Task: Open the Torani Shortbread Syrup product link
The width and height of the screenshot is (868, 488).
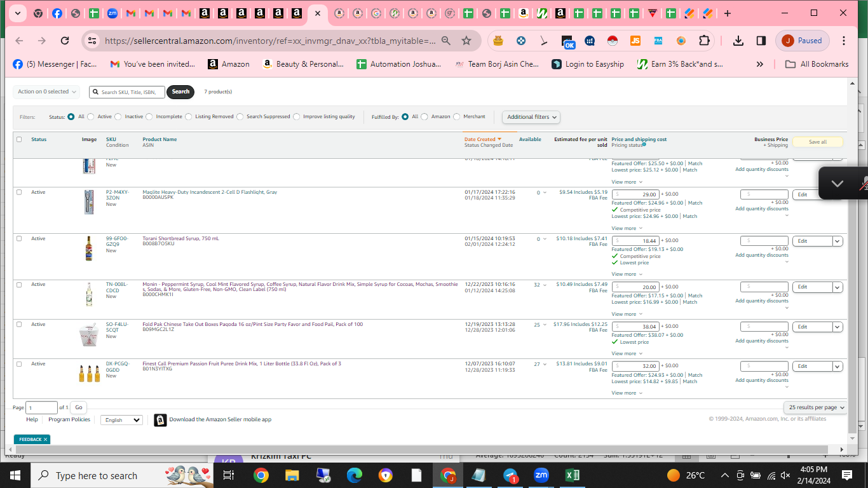Action: (x=180, y=238)
